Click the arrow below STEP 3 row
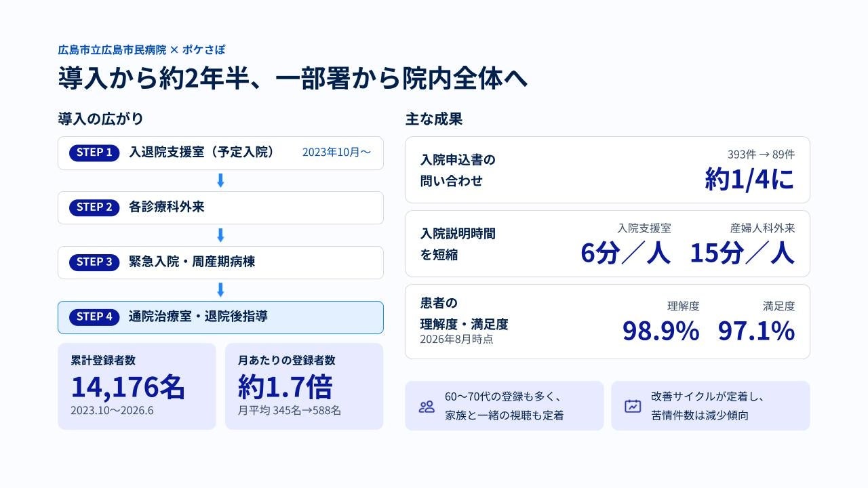The image size is (868, 488). click(x=220, y=290)
